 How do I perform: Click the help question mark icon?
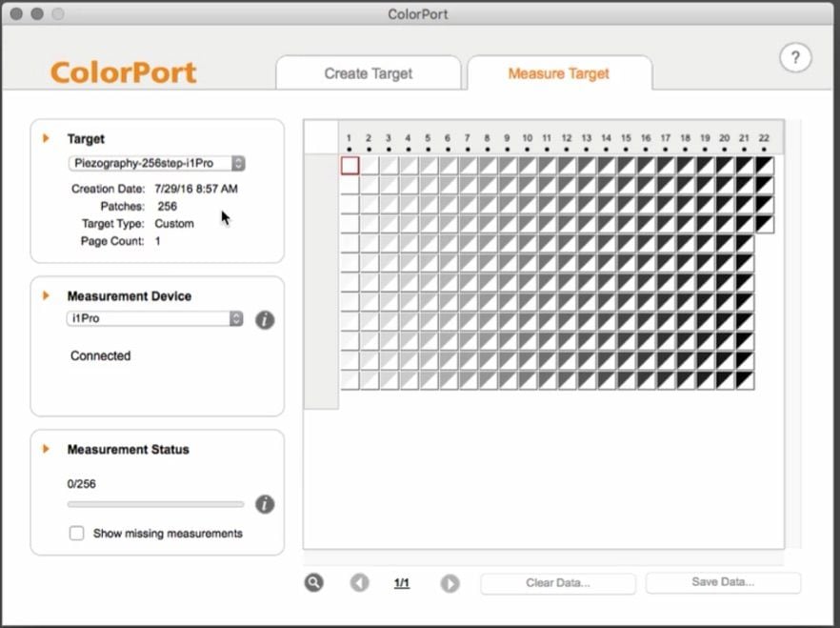(795, 58)
